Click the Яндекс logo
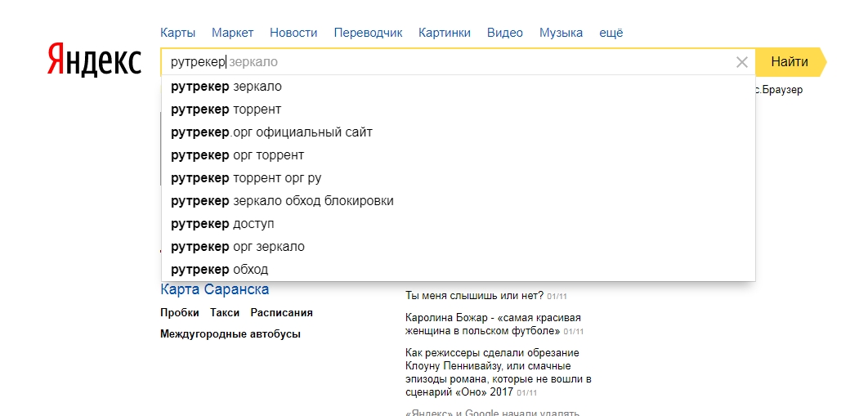868x416 pixels. point(94,60)
